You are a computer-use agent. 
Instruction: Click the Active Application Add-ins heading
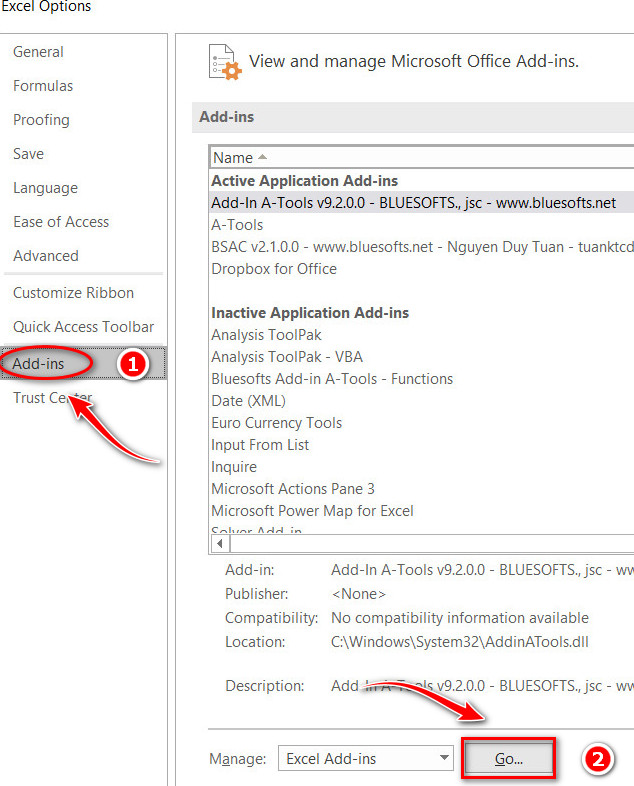pyautogui.click(x=304, y=180)
